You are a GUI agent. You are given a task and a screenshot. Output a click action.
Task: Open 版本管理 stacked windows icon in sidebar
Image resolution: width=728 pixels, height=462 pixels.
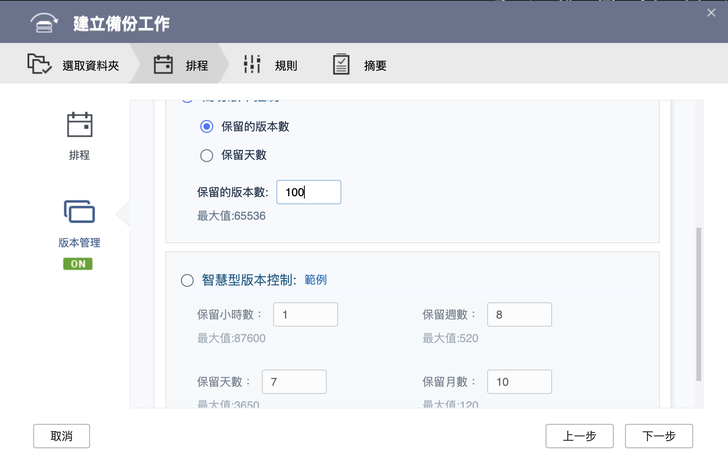79,211
